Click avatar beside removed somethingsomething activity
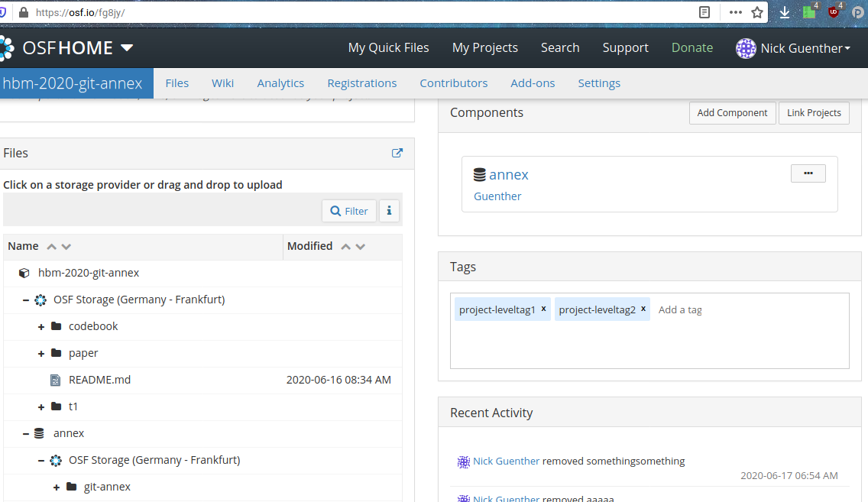868x502 pixels. 463,462
